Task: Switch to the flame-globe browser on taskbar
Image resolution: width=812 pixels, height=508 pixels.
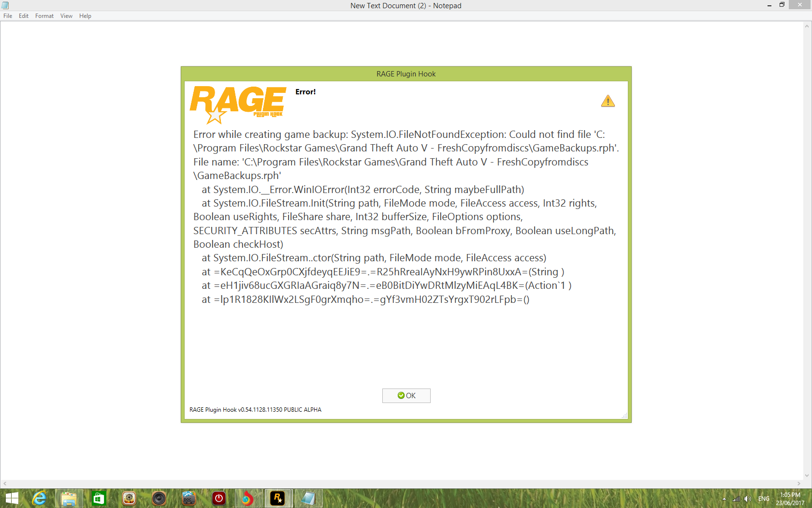Action: click(x=247, y=498)
